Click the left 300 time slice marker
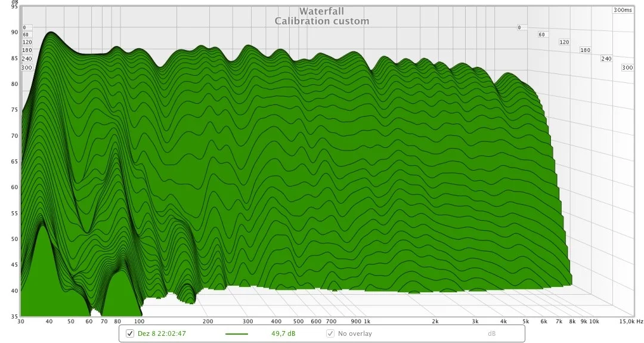 click(x=27, y=68)
